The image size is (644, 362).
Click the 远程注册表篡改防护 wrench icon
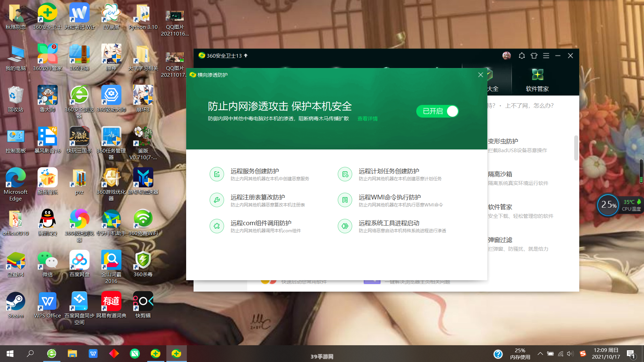pos(217,200)
